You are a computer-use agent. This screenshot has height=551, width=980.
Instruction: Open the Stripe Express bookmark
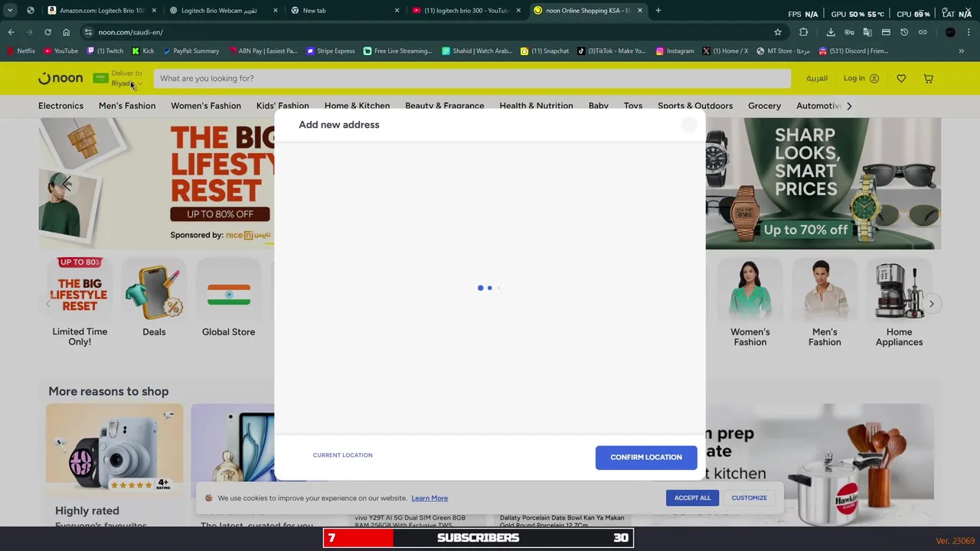tap(330, 51)
